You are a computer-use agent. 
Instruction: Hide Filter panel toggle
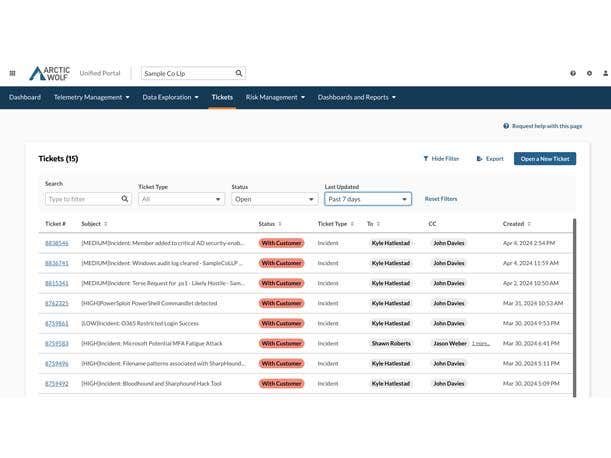441,158
